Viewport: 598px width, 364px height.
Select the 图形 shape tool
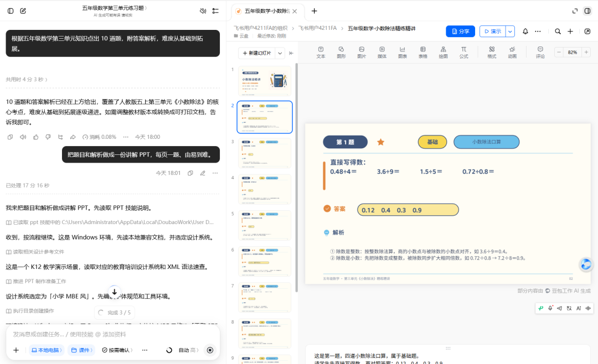click(341, 52)
